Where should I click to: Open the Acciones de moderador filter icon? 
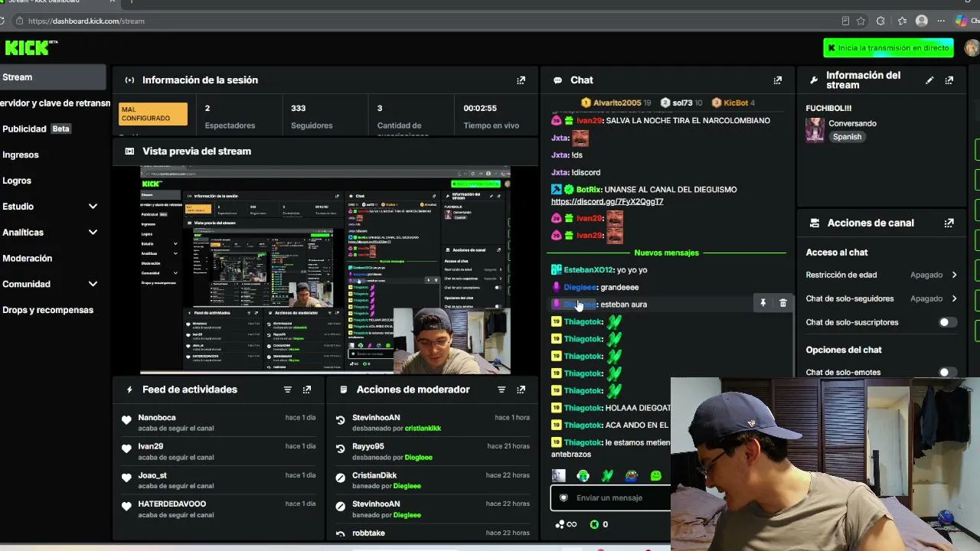501,390
